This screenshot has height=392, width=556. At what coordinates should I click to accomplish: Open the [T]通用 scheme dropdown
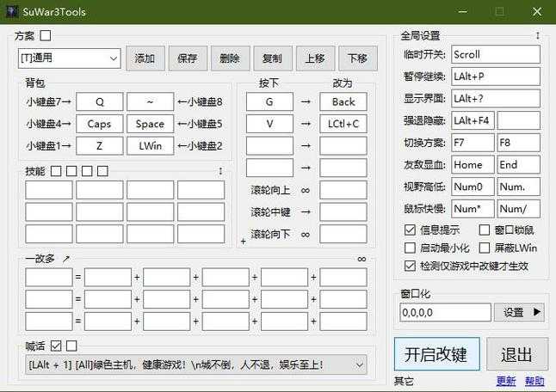(70, 58)
